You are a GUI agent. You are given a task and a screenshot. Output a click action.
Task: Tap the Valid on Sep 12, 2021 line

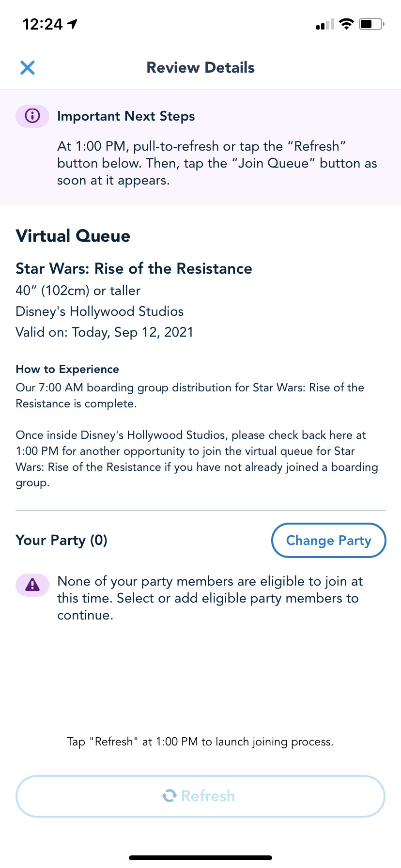104,332
